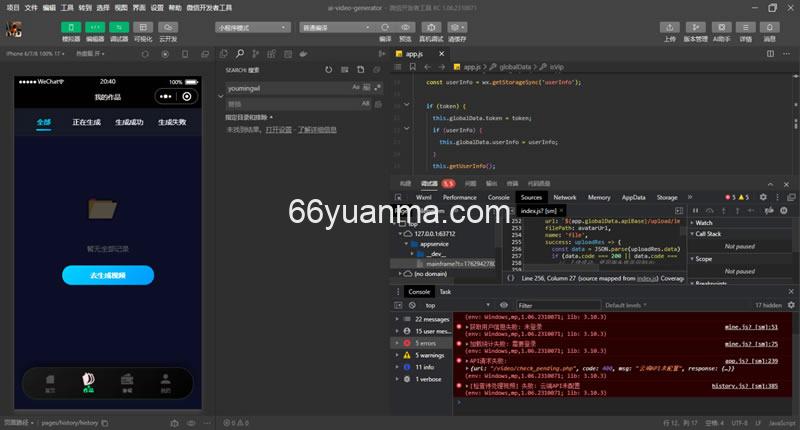
Task: Close the app.js editor tab
Action: tap(441, 54)
